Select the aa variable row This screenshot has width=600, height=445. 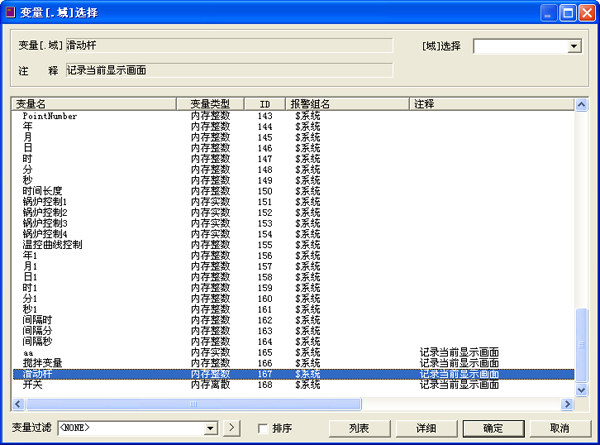coord(293,352)
